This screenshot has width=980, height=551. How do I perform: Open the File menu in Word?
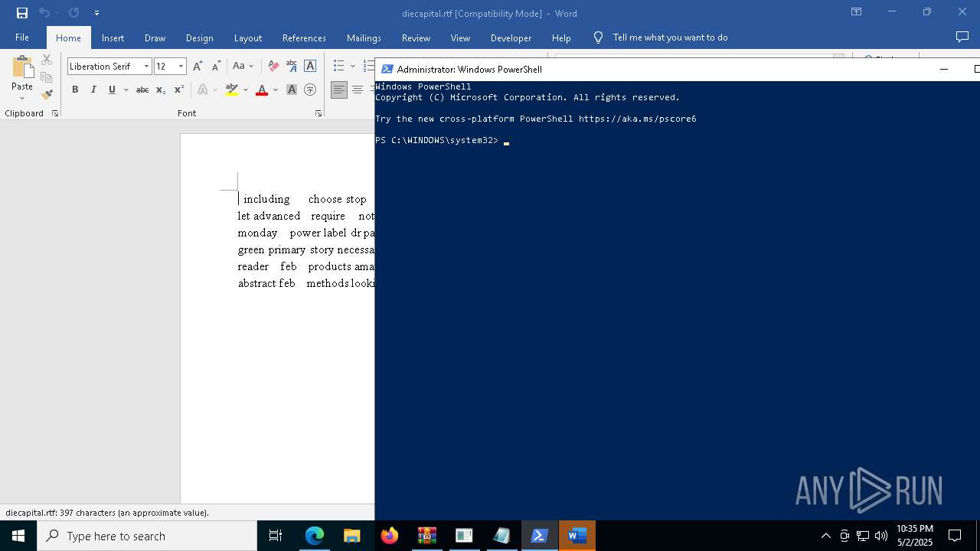click(22, 37)
